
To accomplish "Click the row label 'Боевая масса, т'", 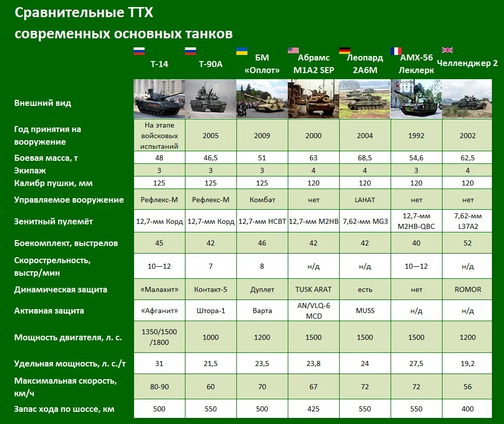I will [x=46, y=158].
